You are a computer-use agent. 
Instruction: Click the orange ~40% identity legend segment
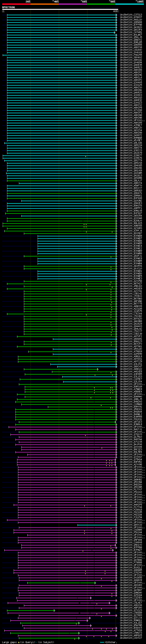tap(45, 4)
